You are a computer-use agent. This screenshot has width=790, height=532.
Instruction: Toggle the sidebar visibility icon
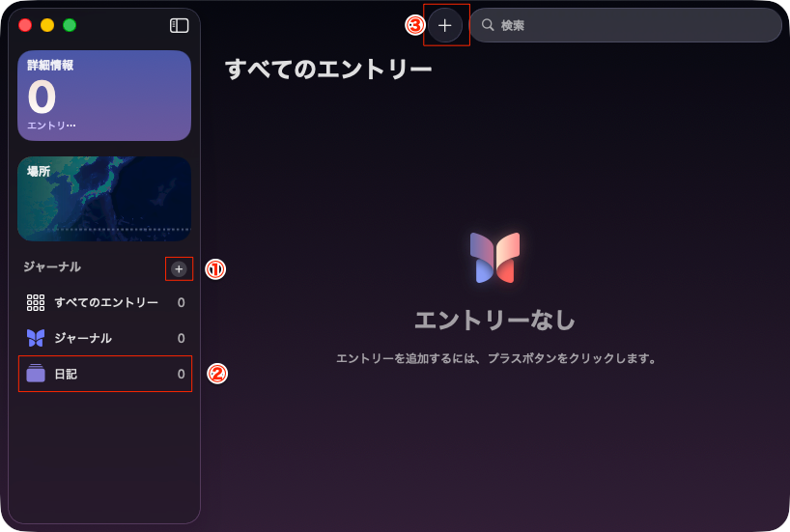tap(179, 26)
